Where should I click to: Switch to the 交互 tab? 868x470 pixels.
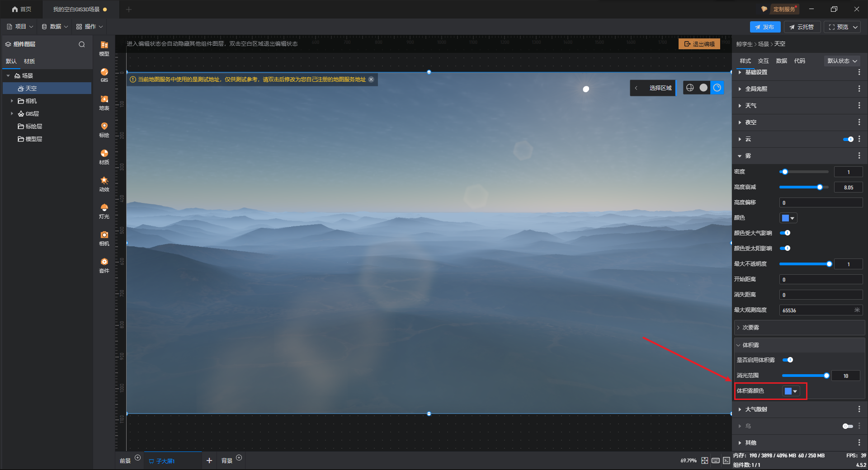pos(763,61)
